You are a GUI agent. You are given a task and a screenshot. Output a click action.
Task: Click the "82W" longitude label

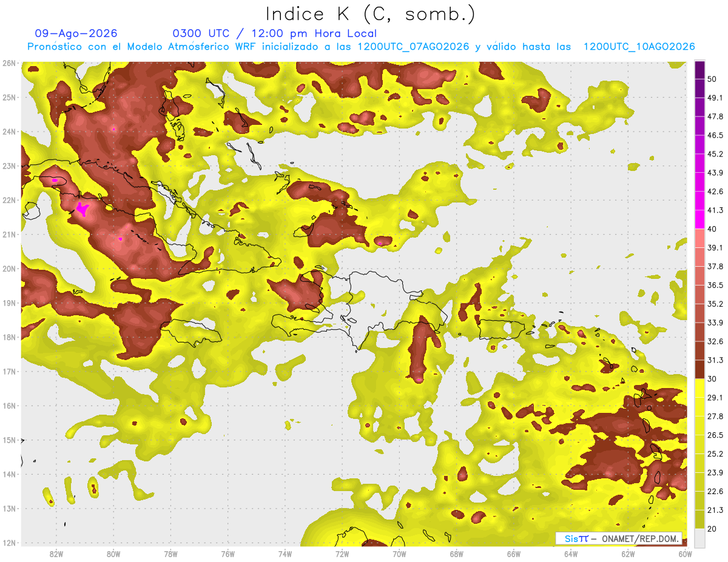[x=56, y=554]
